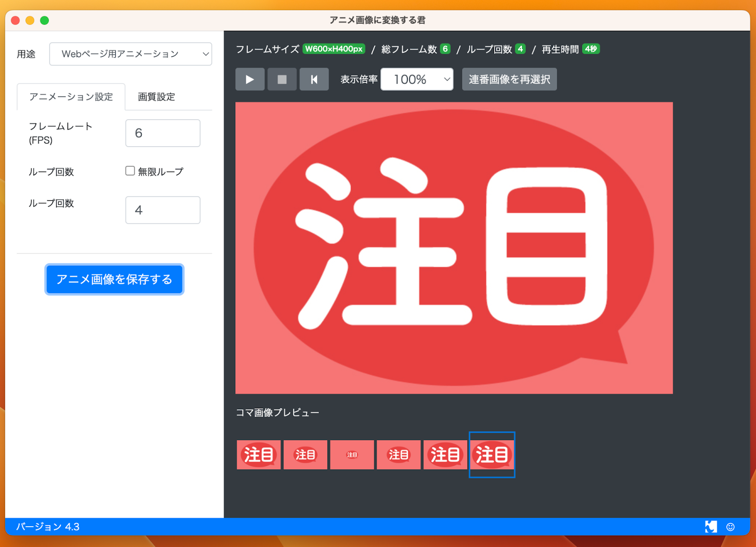The image size is (756, 547).
Task: Stop the animation preview playback
Action: (x=282, y=79)
